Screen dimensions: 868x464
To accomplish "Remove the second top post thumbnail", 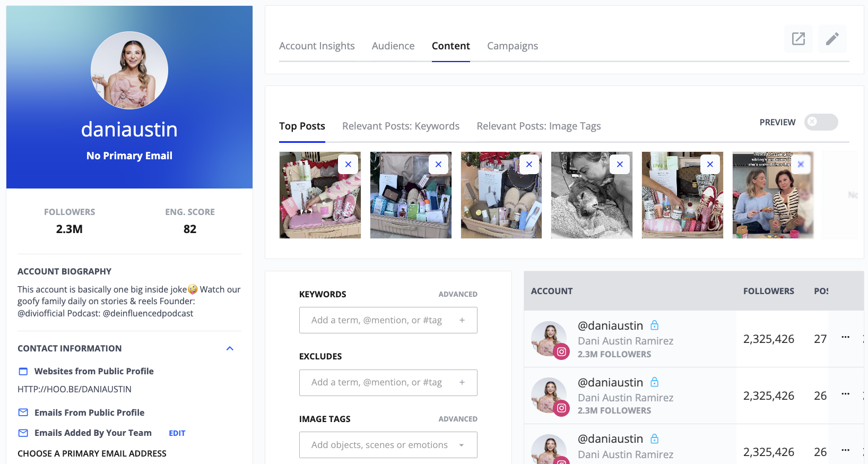I will pos(438,165).
